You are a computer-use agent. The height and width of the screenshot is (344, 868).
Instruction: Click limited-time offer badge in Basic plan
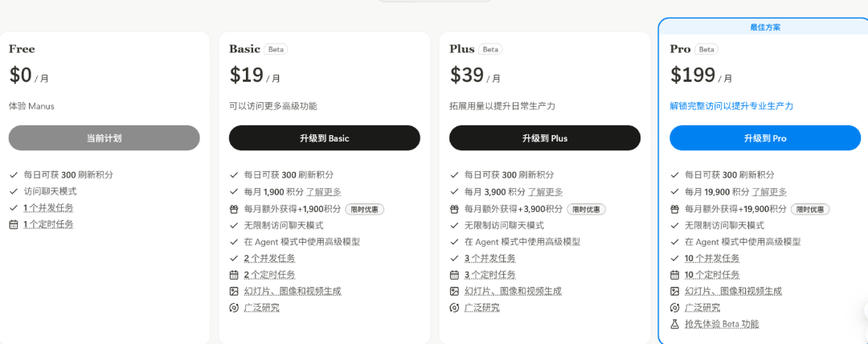pos(366,209)
